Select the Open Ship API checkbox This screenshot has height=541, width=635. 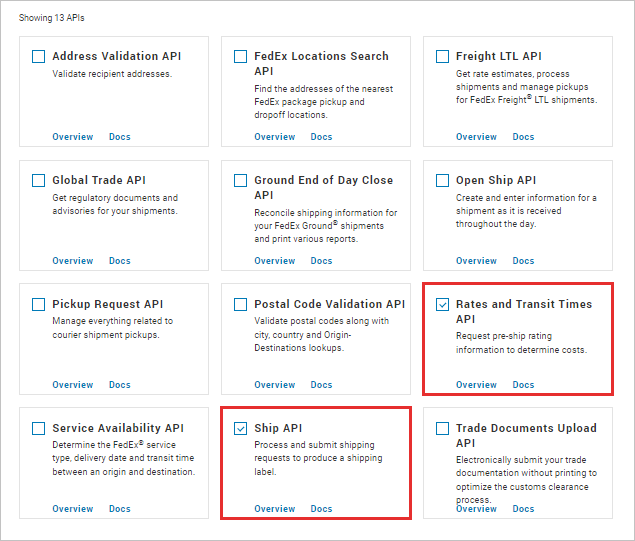[x=443, y=181]
